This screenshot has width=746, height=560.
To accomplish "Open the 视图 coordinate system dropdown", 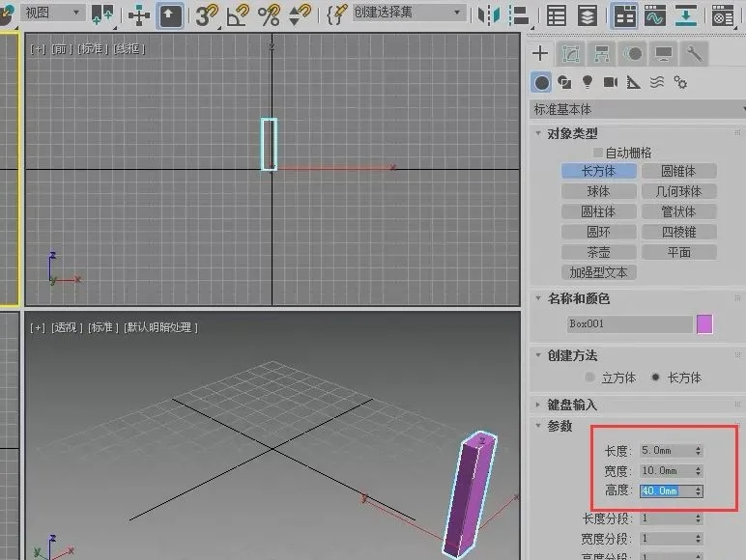I will tap(52, 13).
